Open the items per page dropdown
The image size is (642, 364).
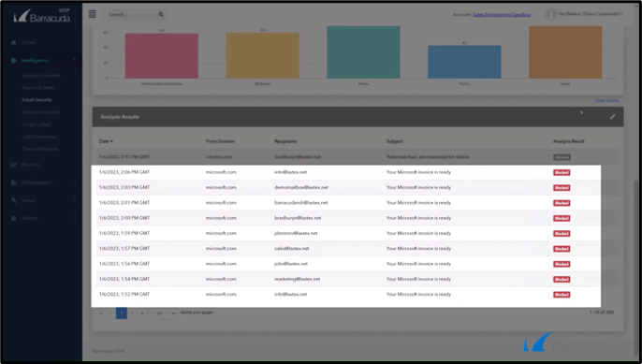(165, 313)
